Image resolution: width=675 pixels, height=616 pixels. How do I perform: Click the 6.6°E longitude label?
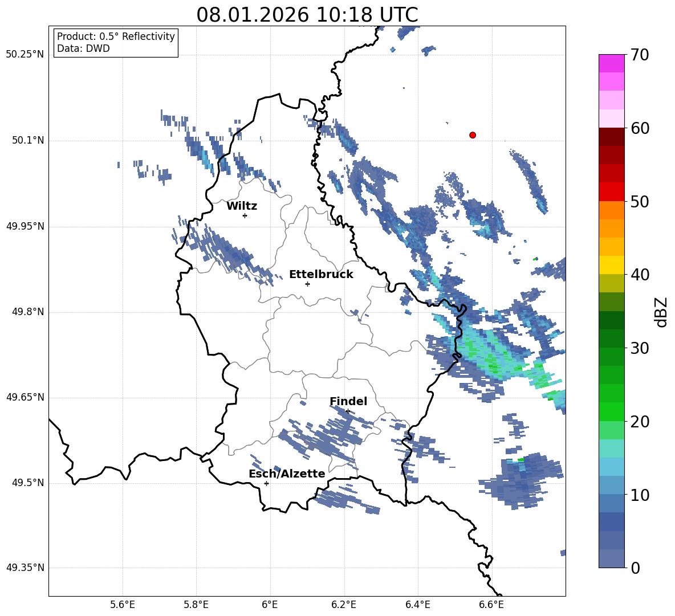(491, 605)
